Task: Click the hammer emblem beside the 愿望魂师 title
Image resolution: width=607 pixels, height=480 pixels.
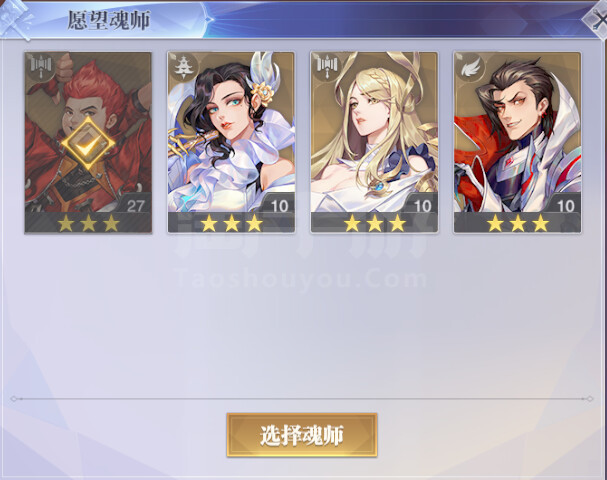Action: (15, 19)
